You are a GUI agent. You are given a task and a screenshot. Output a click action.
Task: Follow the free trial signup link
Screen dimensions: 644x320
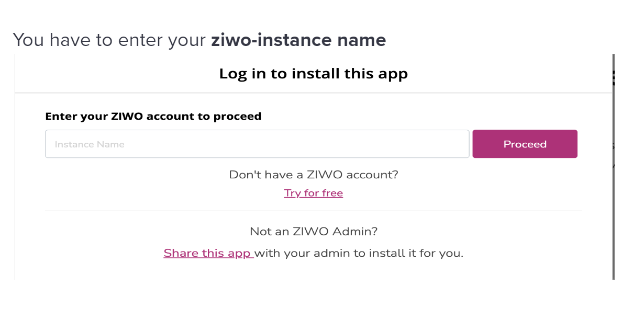point(313,193)
